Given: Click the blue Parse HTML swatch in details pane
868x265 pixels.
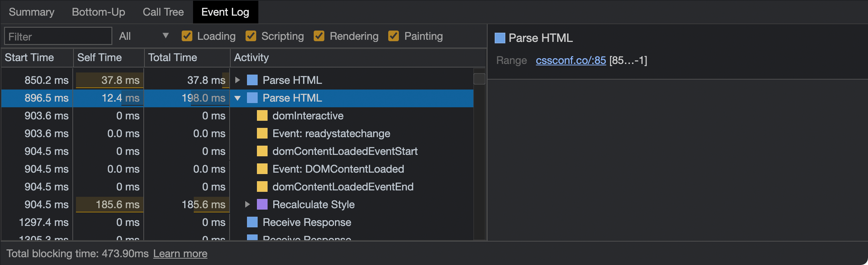Looking at the screenshot, I should click(500, 38).
